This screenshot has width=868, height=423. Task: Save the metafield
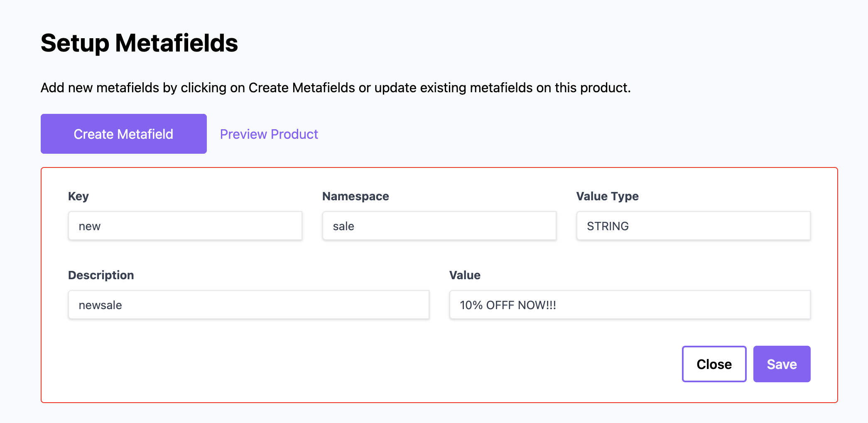click(x=782, y=364)
